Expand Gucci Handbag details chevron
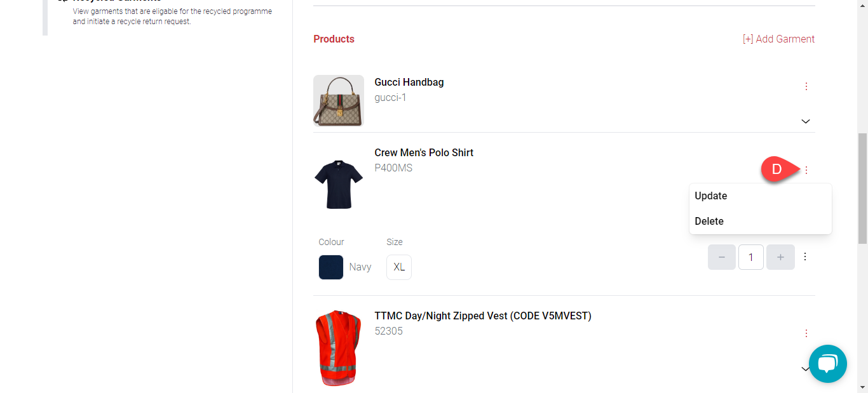This screenshot has width=868, height=393. tap(806, 121)
